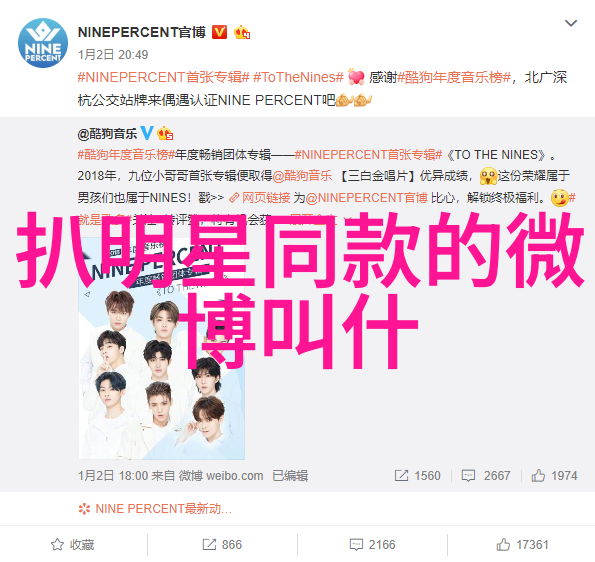This screenshot has height=562, width=595.
Task: Click the blue V badge next to 酷狗音乐
Action: coord(147,133)
